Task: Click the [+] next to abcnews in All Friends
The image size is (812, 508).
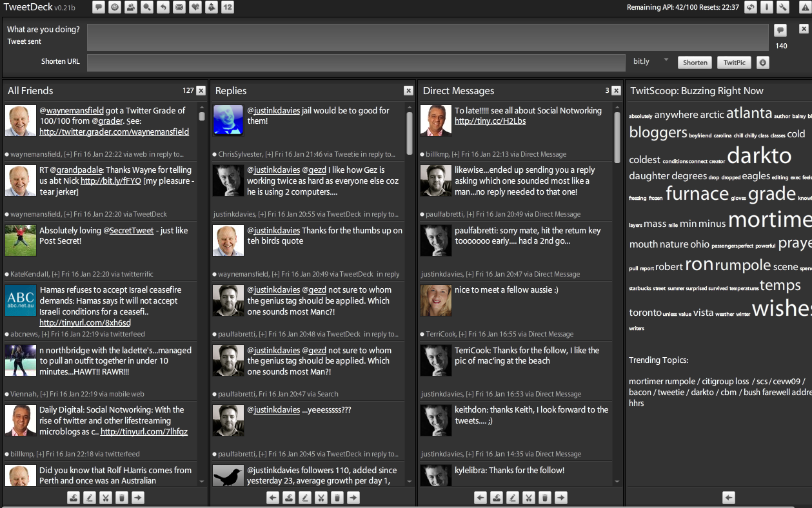Action: (x=45, y=335)
